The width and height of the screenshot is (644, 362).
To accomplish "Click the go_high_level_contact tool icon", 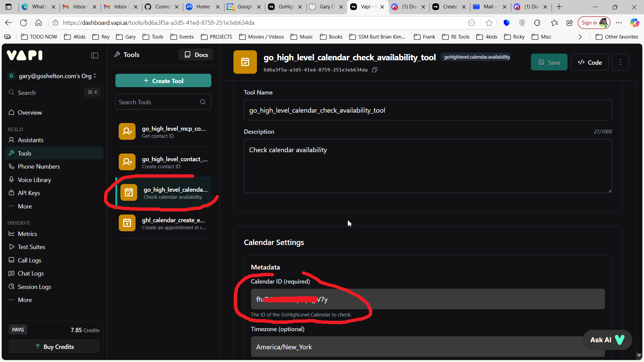I will click(127, 162).
